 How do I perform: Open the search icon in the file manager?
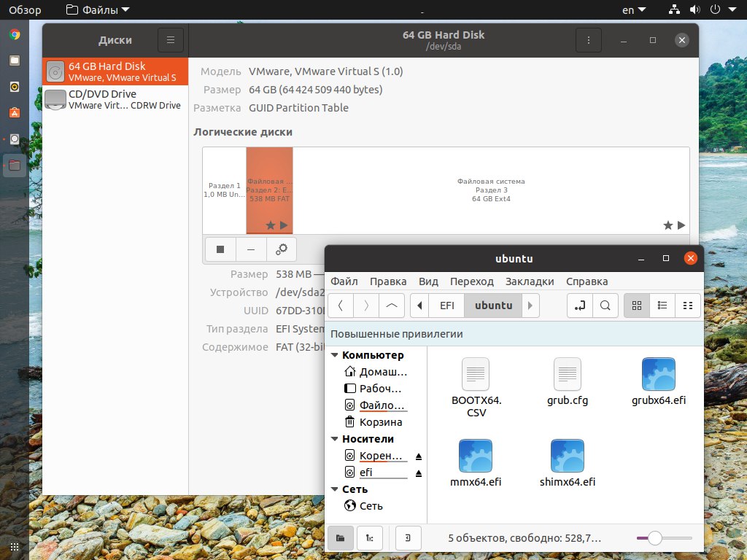pyautogui.click(x=605, y=306)
